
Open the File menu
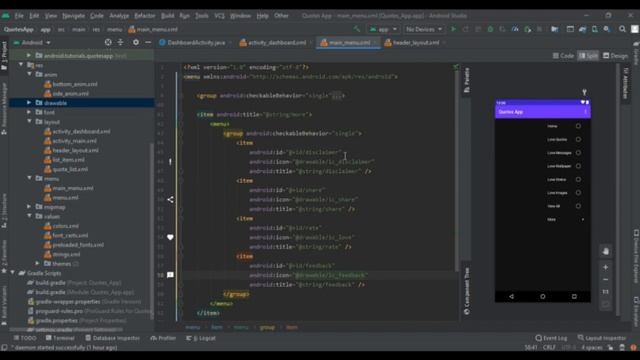[19, 16]
